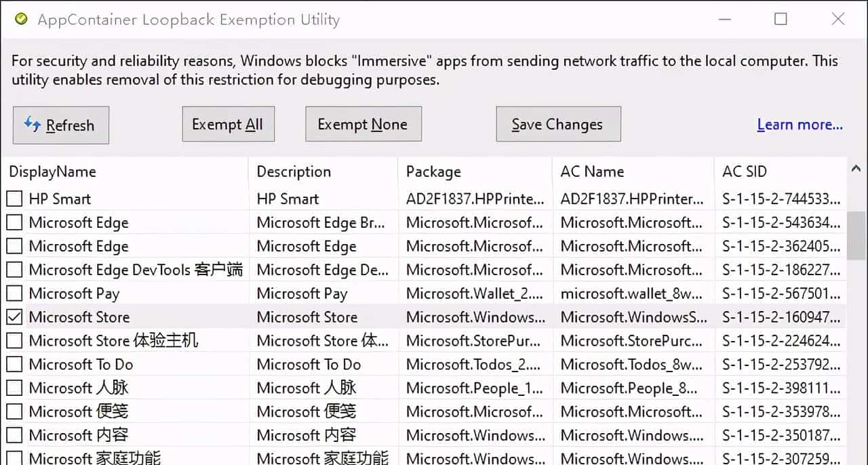Enable exemption for Microsoft 内容
The width and height of the screenshot is (868, 465).
pos(14,434)
